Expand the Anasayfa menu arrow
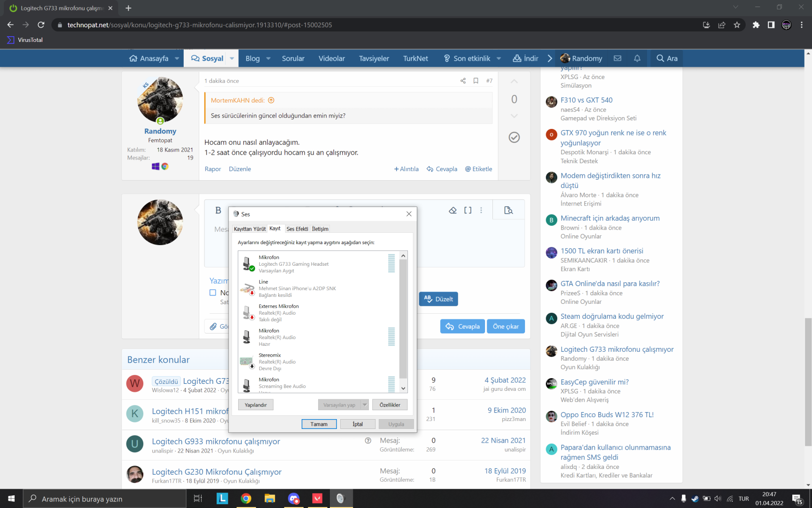 (x=177, y=58)
